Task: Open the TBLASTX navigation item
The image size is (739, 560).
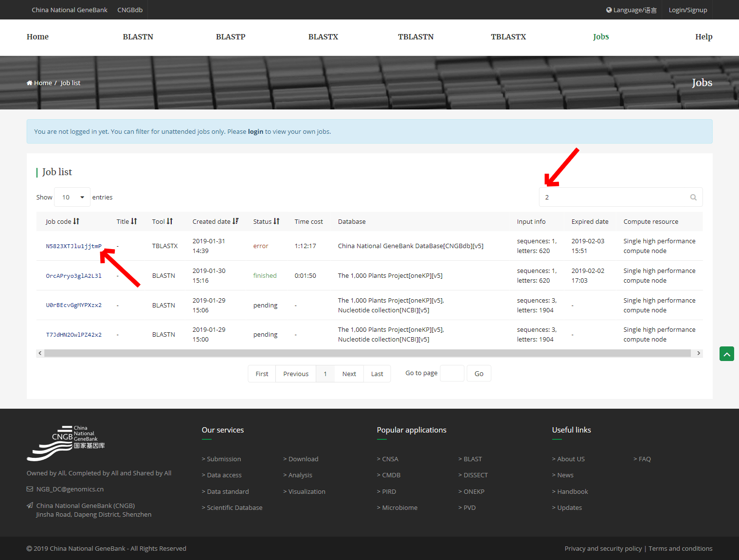Action: 508,37
